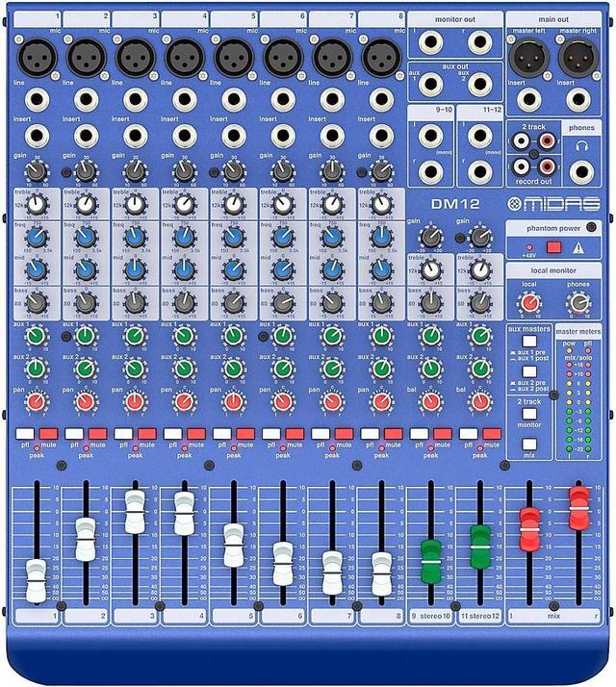
Task: Click the red mix right master fader
Action: click(x=578, y=508)
